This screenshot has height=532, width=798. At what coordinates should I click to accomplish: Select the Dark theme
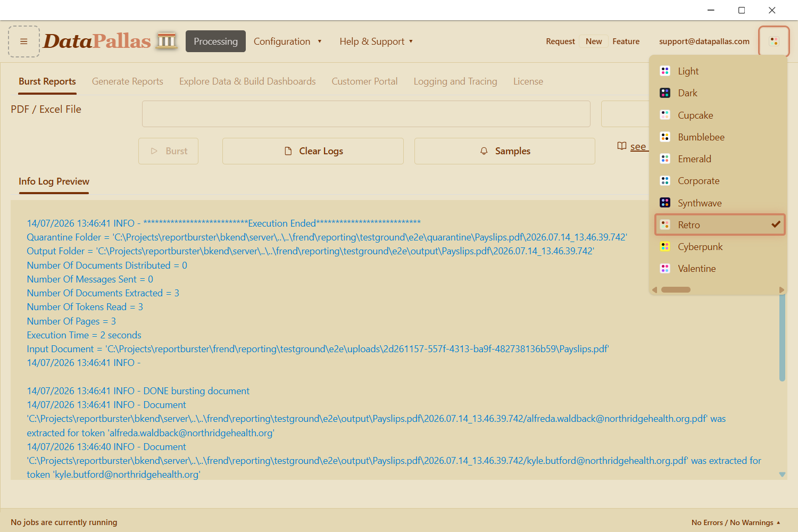point(720,93)
